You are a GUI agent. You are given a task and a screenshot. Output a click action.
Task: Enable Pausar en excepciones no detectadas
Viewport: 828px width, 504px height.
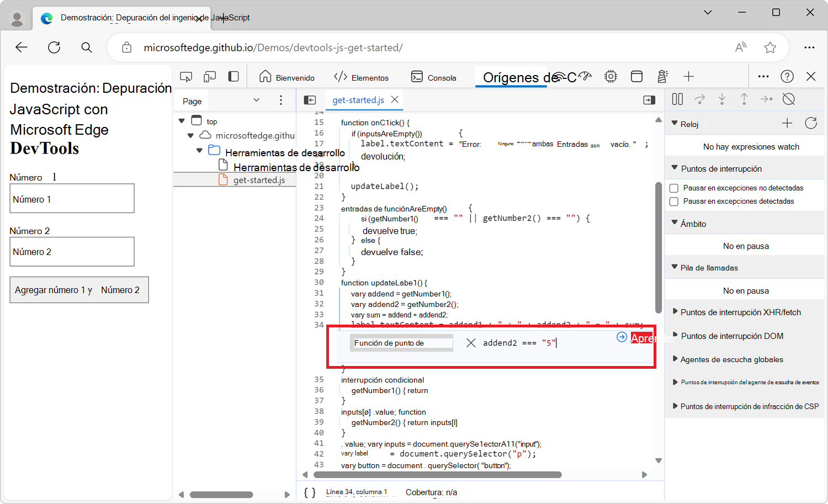673,188
